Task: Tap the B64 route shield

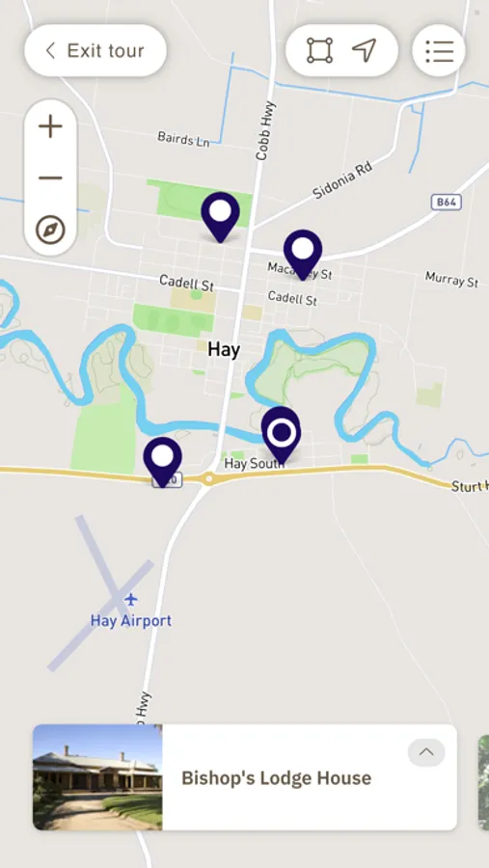Action: 447,203
